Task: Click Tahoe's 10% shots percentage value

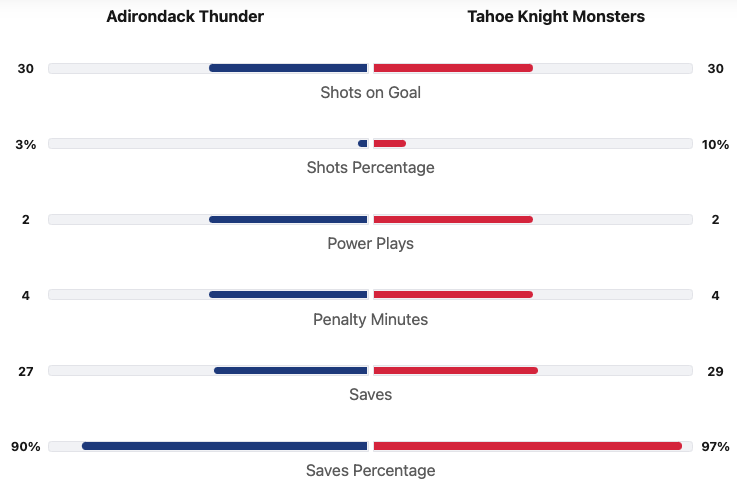Action: [x=715, y=144]
